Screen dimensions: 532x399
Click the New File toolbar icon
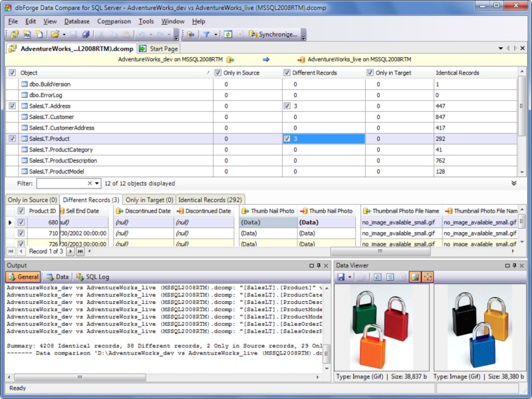40,35
